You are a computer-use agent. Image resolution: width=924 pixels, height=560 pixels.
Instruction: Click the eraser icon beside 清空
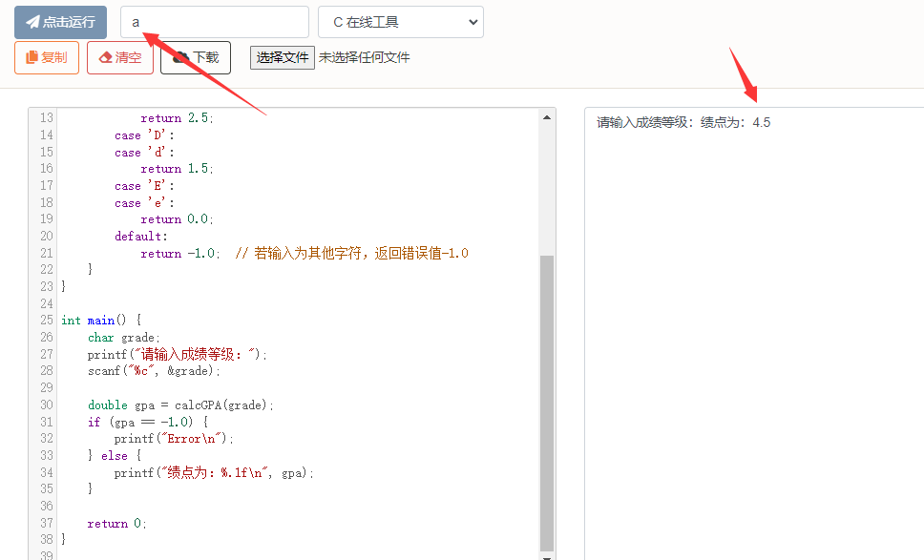point(106,57)
